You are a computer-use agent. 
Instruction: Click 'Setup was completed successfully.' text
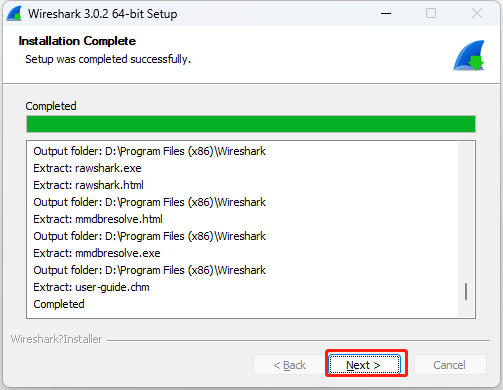[108, 59]
